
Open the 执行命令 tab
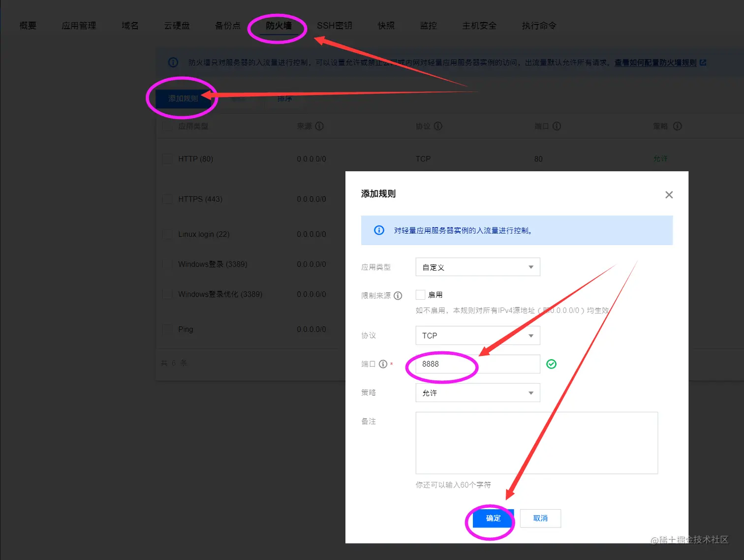539,26
